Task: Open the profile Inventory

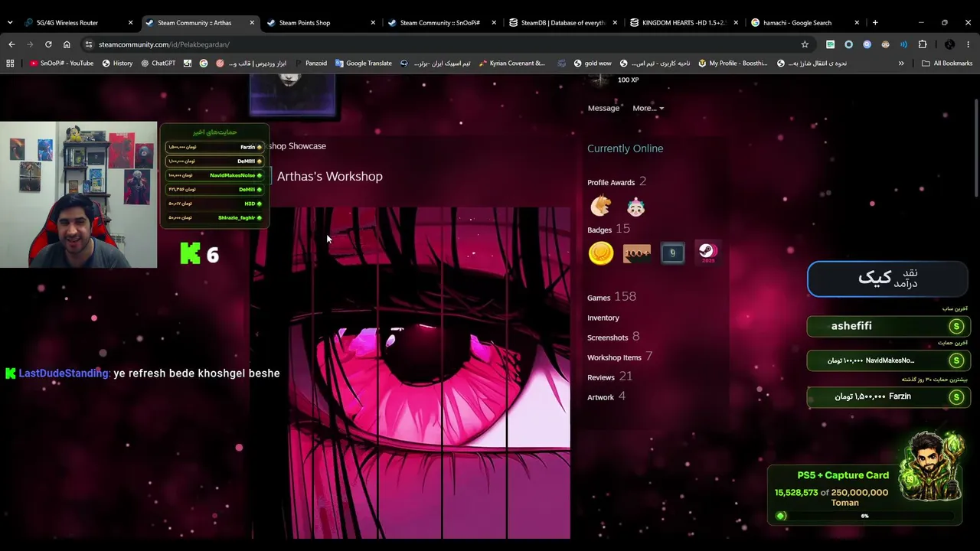Action: pos(603,318)
